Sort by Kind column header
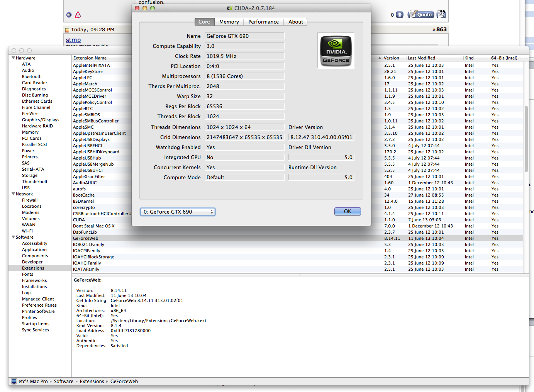This screenshot has height=392, width=534. 476,58
